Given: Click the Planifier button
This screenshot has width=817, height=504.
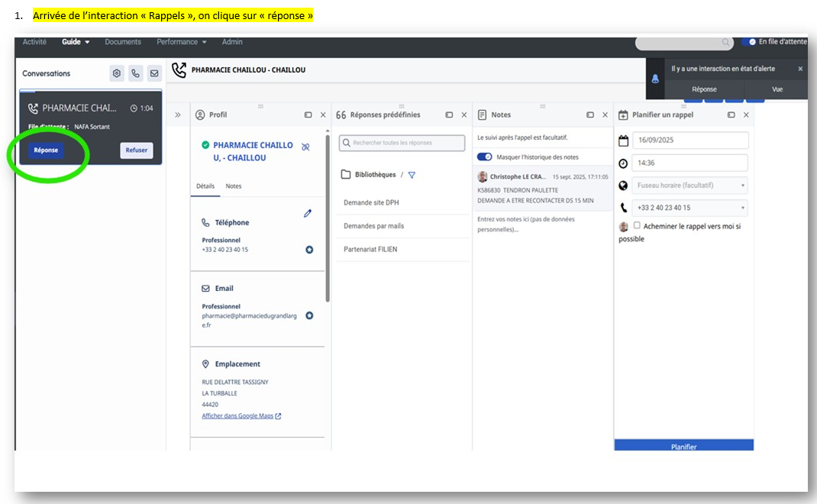Looking at the screenshot, I should point(683,446).
